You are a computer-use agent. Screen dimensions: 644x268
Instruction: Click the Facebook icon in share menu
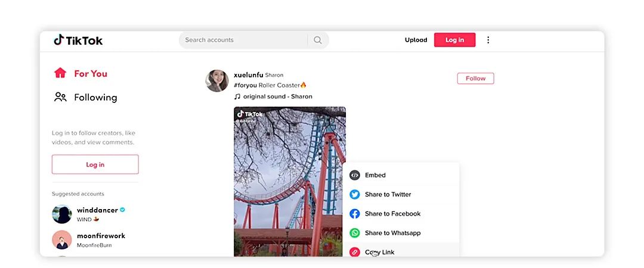tap(354, 214)
